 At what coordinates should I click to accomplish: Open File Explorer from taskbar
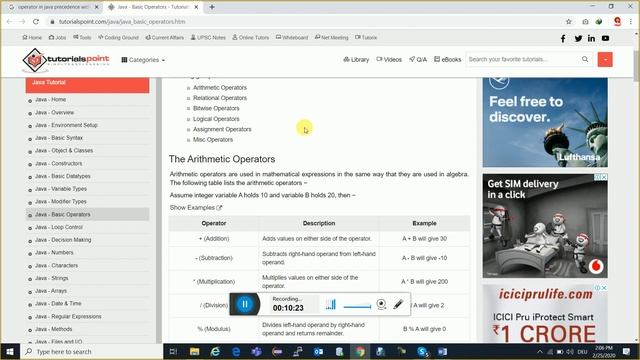tap(194, 351)
